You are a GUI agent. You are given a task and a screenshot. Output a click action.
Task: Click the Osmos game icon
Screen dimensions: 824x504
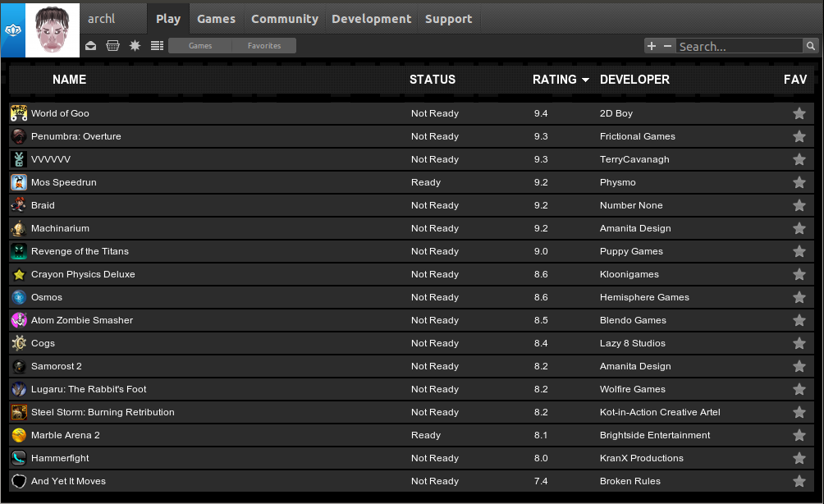pyautogui.click(x=19, y=297)
